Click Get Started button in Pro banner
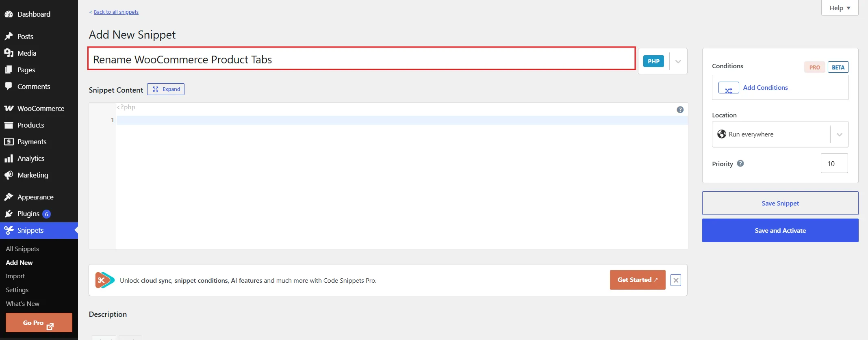The image size is (868, 340). (x=638, y=280)
